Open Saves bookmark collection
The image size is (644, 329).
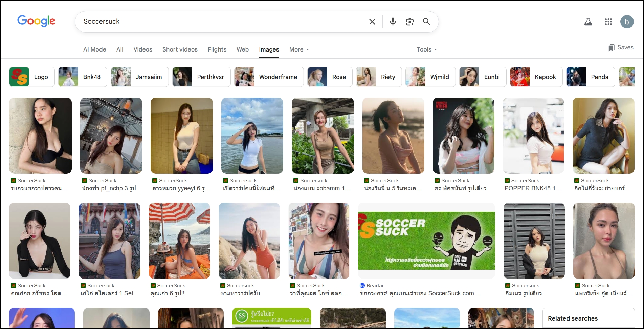click(x=621, y=48)
